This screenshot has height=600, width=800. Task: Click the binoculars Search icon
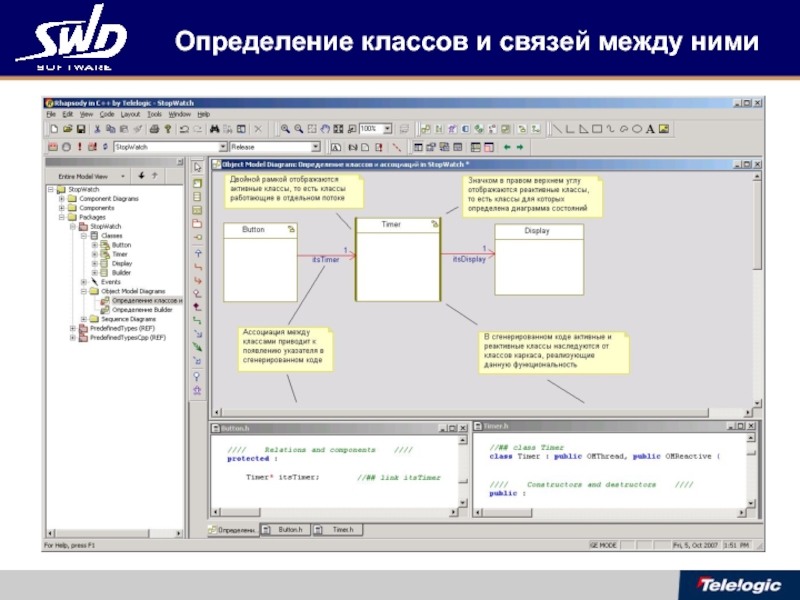pos(213,129)
